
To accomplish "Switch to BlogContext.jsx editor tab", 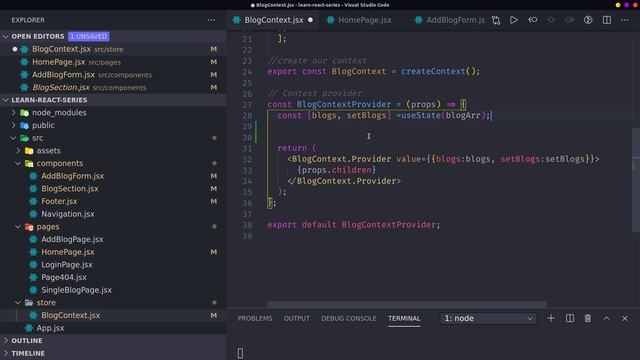I will tap(273, 20).
